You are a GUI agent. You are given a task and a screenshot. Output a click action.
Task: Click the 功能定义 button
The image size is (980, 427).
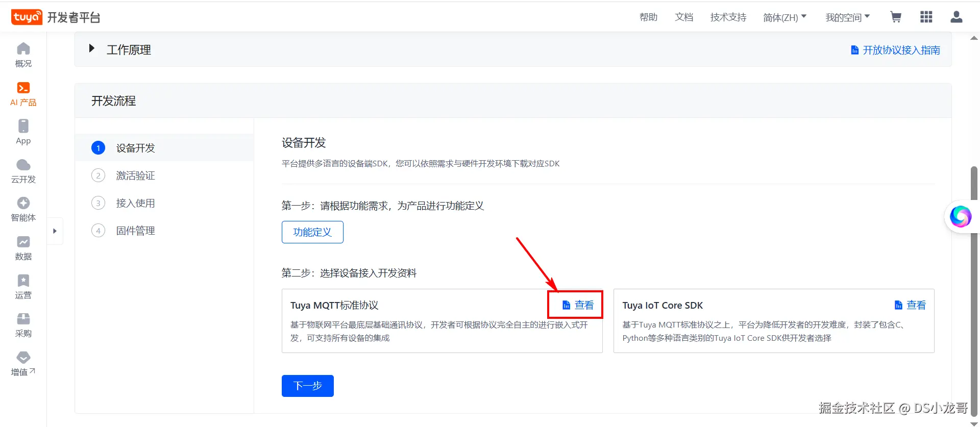click(x=312, y=232)
